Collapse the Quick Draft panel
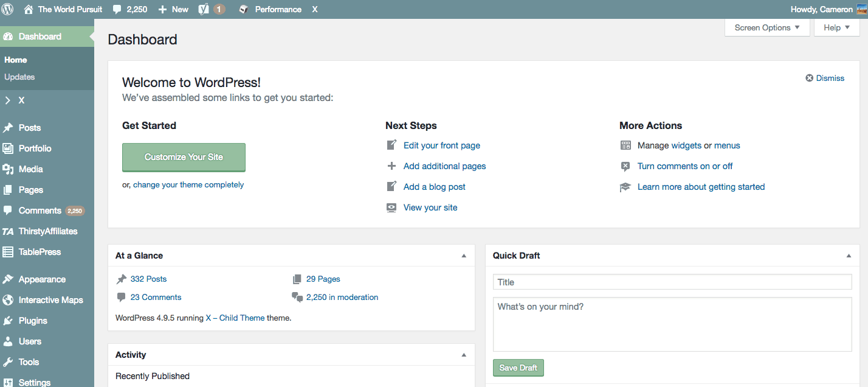This screenshot has height=387, width=868. click(x=849, y=256)
